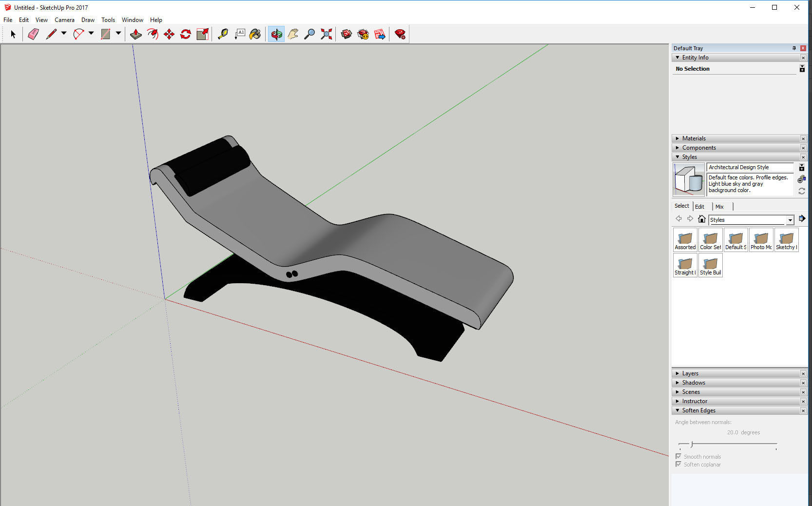Select the Tape Measure tool
Screen dimensions: 812x506
223,34
